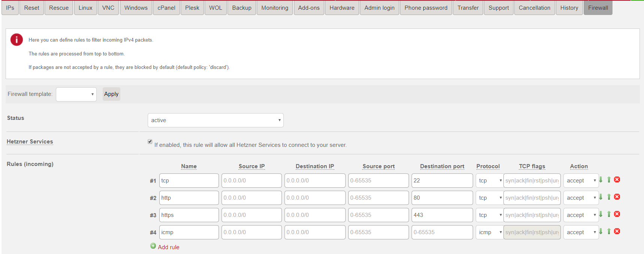644x254 pixels.
Task: Click the Apply button
Action: [111, 94]
